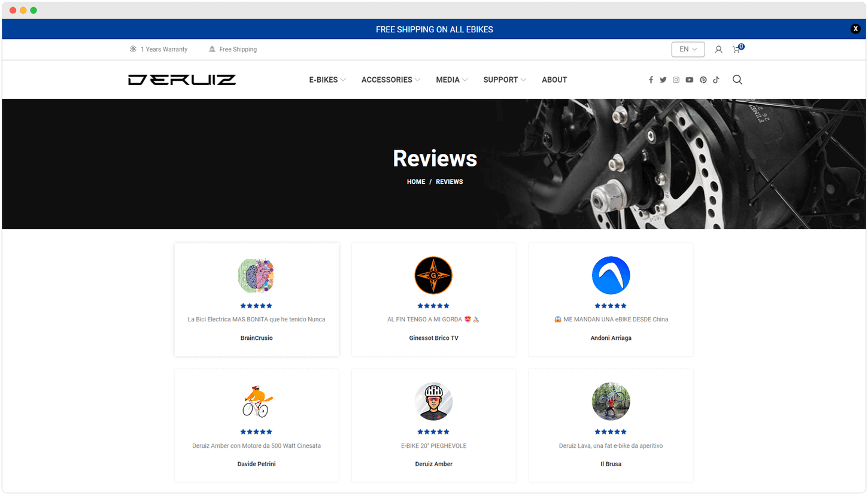Open the TikTok social icon

click(x=716, y=80)
